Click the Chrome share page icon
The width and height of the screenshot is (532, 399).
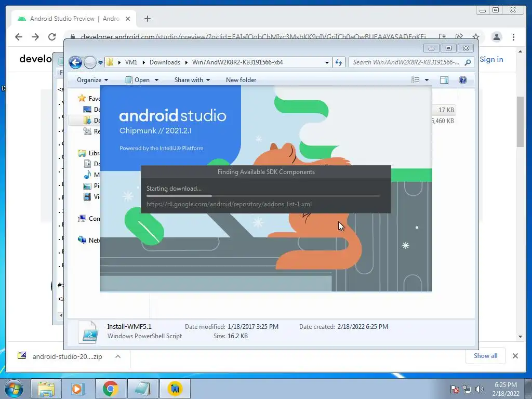click(459, 37)
